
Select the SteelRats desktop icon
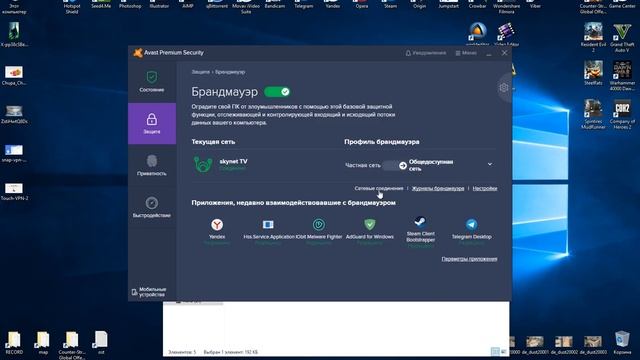pyautogui.click(x=593, y=73)
